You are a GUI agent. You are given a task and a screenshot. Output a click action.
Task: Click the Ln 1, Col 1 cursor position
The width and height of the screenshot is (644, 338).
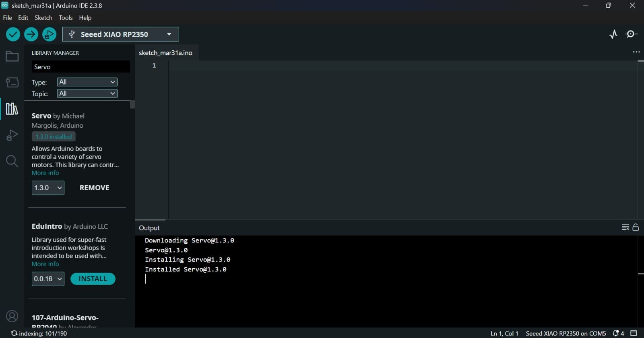click(504, 334)
